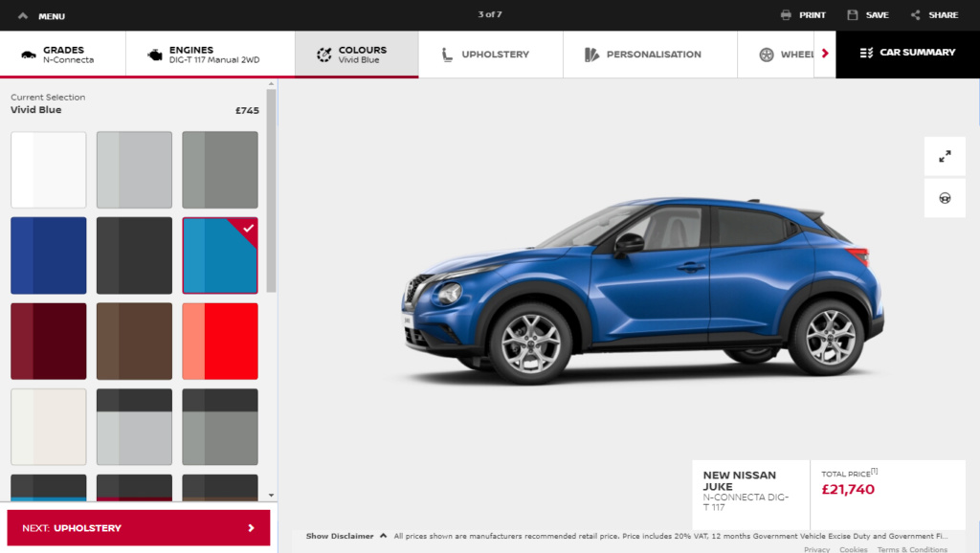Select the burgundy colour swatch
This screenshot has width=980, height=553.
[48, 342]
